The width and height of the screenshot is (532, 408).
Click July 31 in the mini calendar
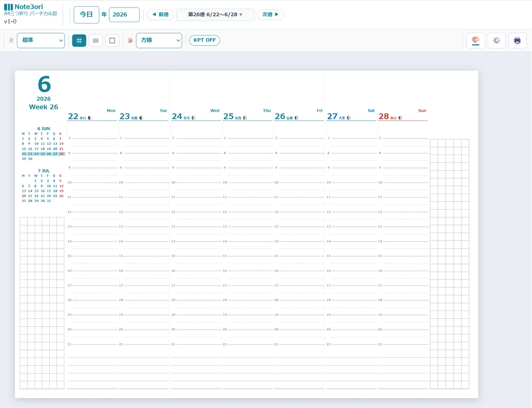[49, 201]
